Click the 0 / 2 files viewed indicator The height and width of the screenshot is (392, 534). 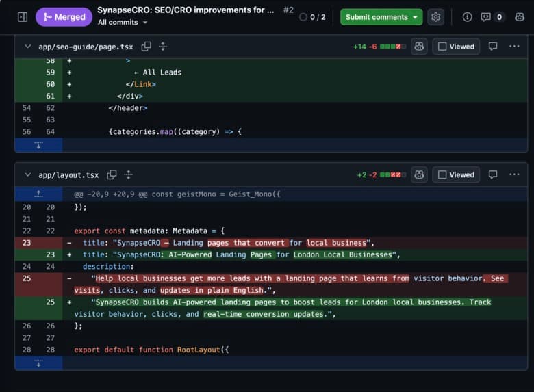pyautogui.click(x=312, y=17)
